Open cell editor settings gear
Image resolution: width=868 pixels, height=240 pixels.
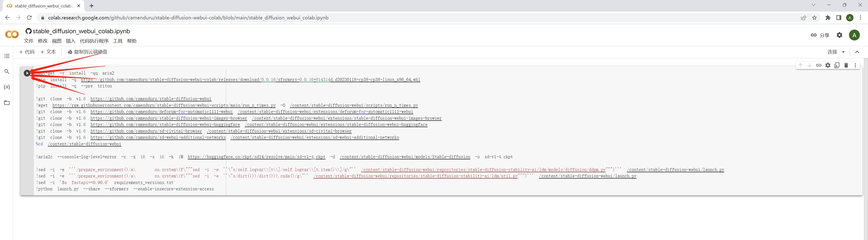[828, 65]
